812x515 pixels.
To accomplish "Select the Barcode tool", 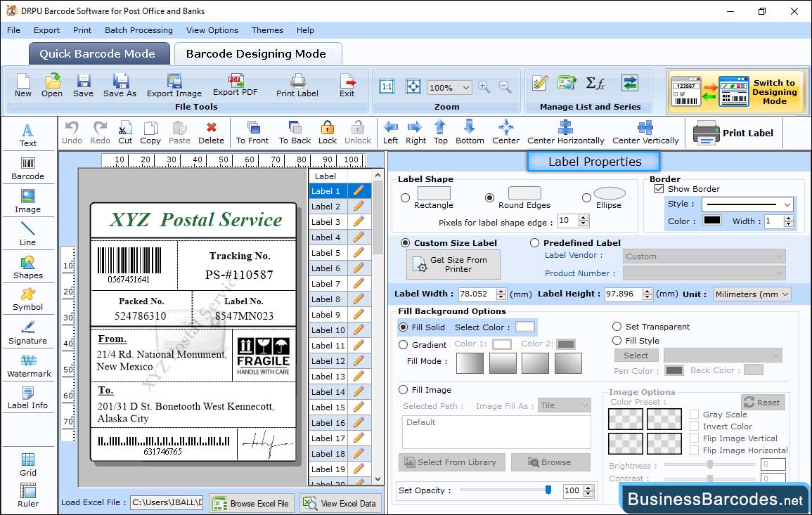I will pyautogui.click(x=28, y=169).
